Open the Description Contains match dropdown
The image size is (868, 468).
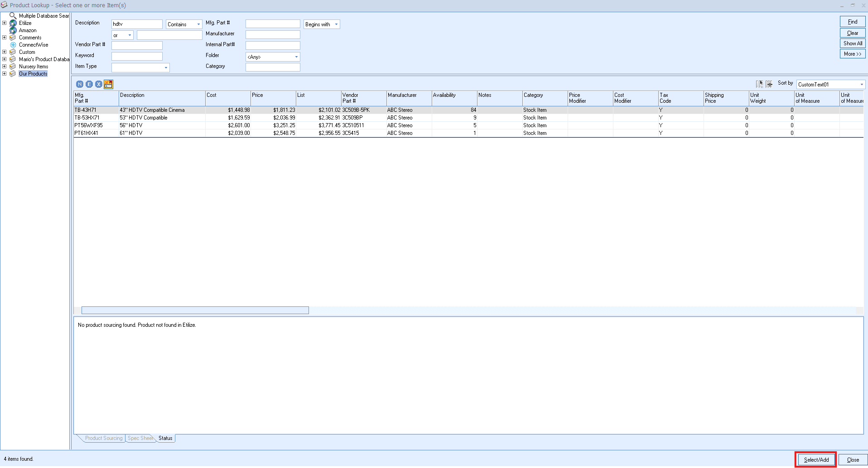[x=198, y=24]
